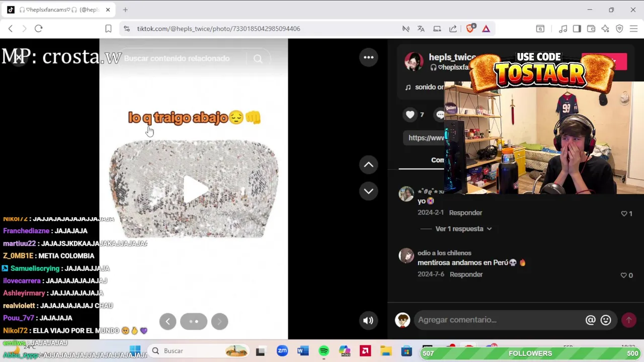Open the translate page icon

point(421,29)
